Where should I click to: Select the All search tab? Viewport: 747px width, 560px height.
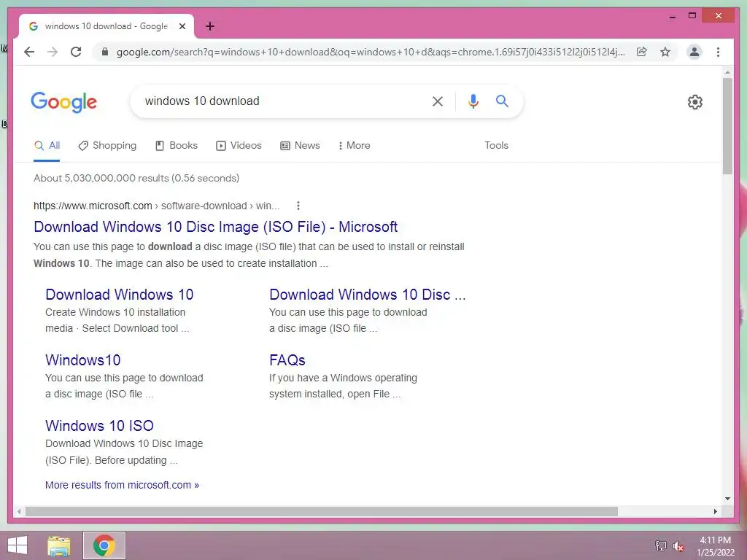click(47, 146)
